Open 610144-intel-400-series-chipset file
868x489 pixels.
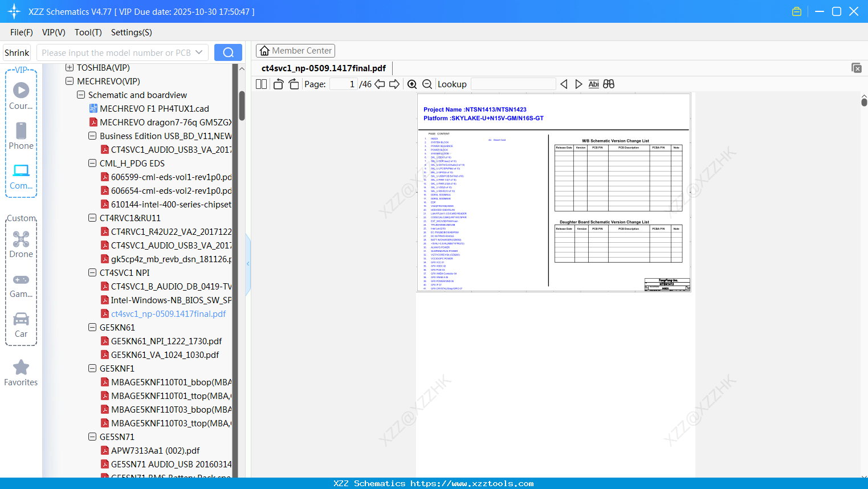tap(171, 204)
